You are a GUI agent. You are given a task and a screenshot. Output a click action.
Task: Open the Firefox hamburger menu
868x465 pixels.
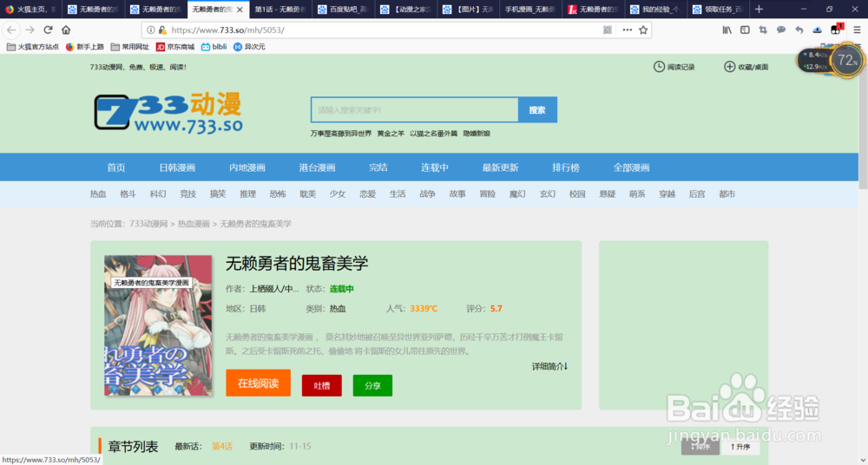coord(857,29)
